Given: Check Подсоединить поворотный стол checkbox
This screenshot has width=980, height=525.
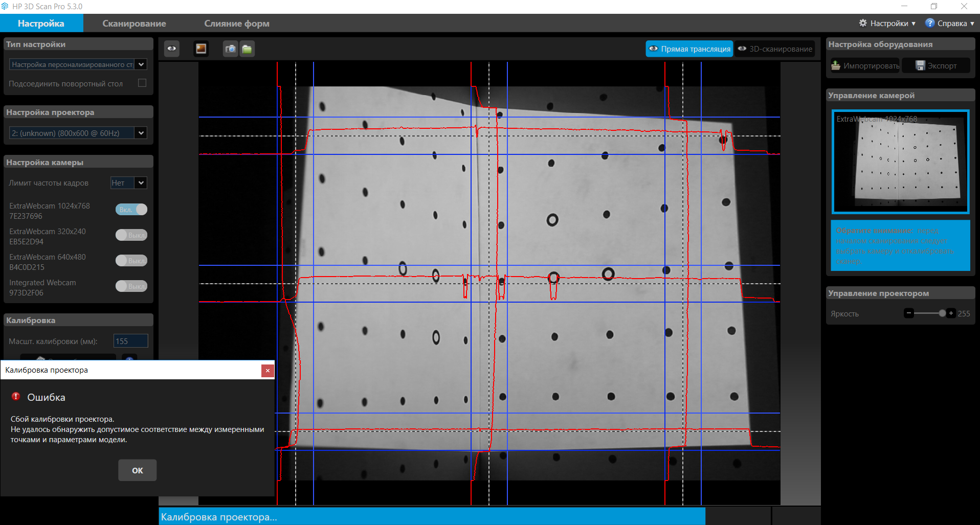Looking at the screenshot, I should point(142,83).
